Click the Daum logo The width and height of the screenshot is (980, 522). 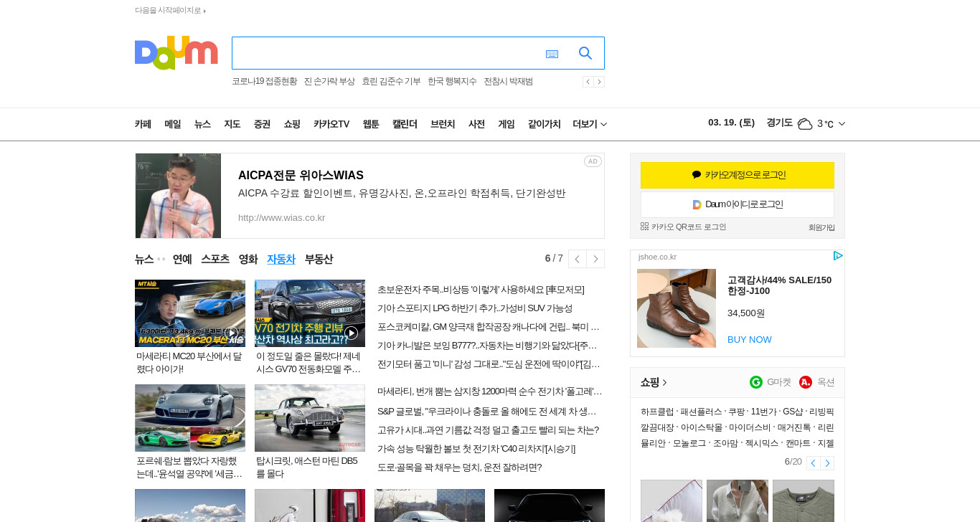pyautogui.click(x=176, y=52)
